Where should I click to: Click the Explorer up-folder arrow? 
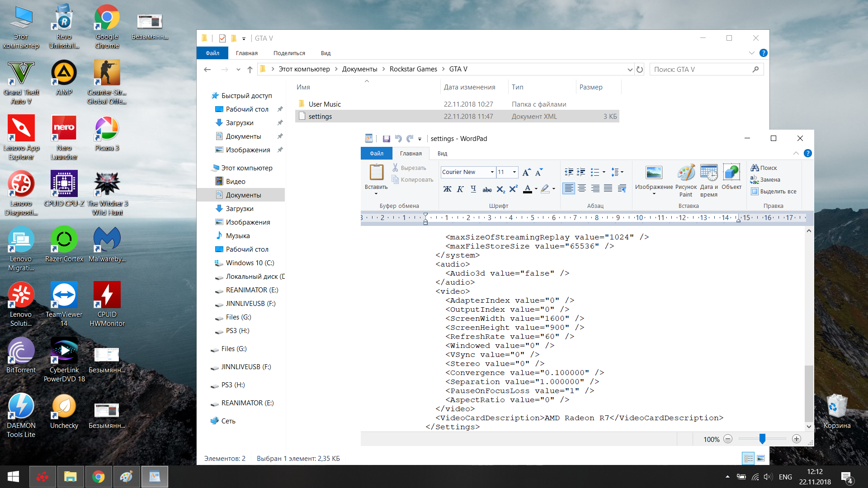pos(250,69)
